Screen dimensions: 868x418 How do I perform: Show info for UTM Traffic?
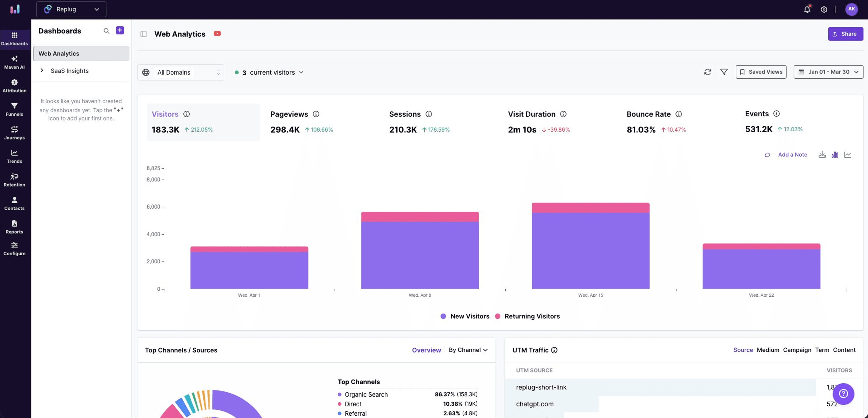coord(554,350)
